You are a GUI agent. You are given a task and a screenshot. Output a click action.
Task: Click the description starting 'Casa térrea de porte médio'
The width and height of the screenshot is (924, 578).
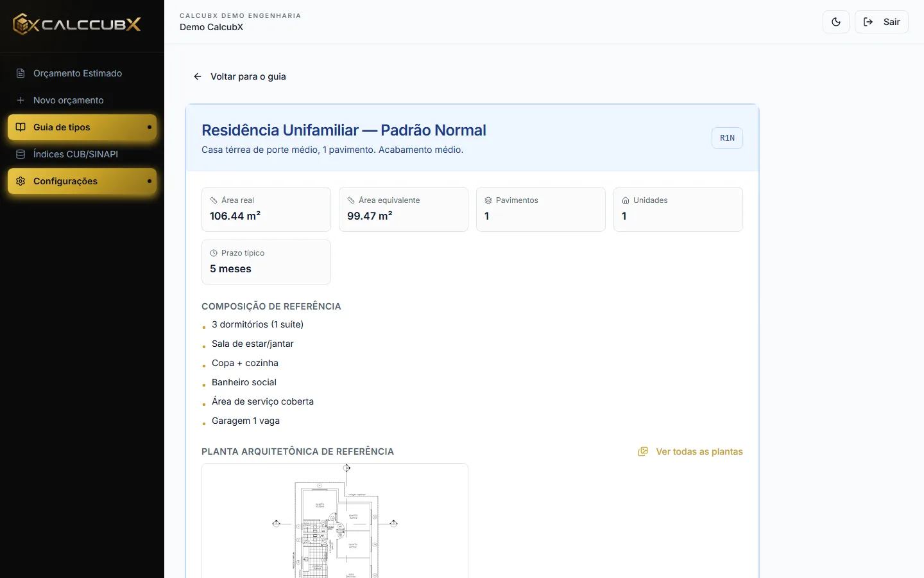[332, 150]
